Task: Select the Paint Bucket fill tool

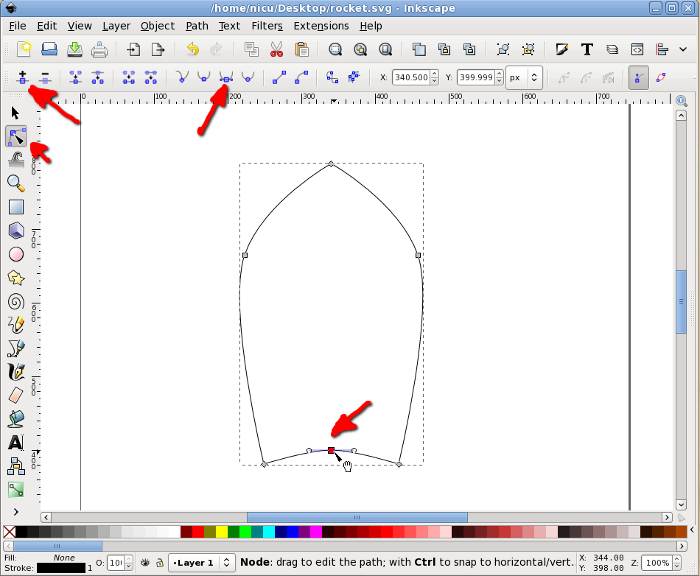Action: click(x=16, y=419)
